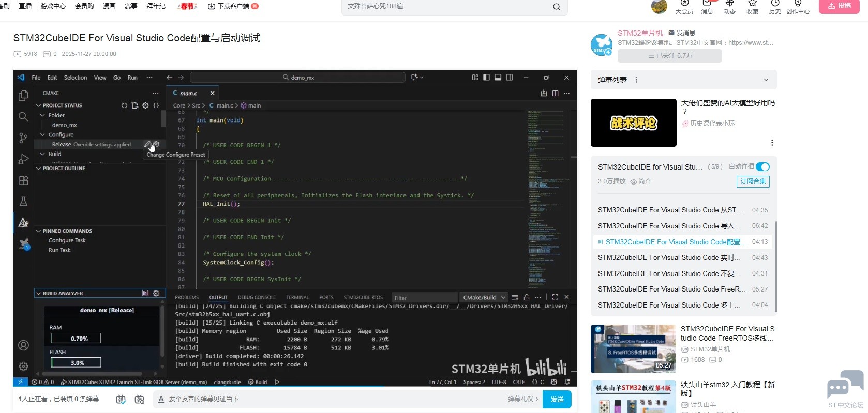Switch to the STM32CUBE RTOS tab
Screen dimensions: 868x413
click(x=363, y=297)
